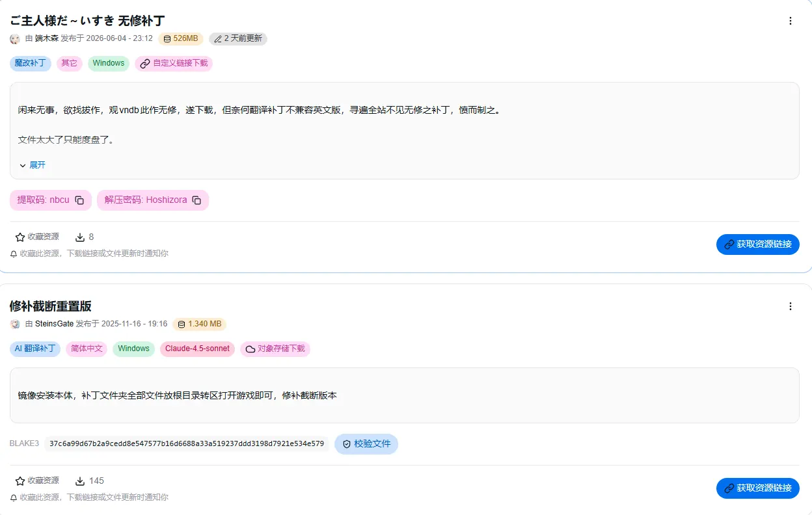Click SteinsGate's avatar image
Image resolution: width=812 pixels, height=515 pixels.
(15, 324)
